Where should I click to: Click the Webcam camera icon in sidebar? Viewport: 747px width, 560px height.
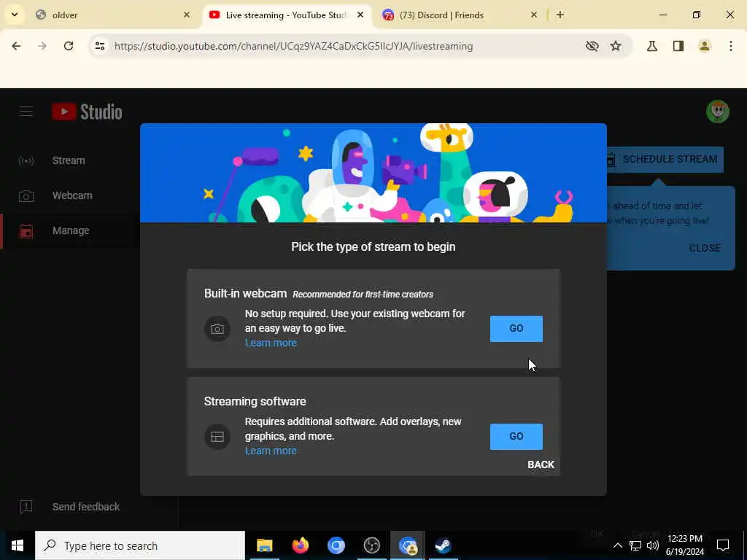(26, 195)
